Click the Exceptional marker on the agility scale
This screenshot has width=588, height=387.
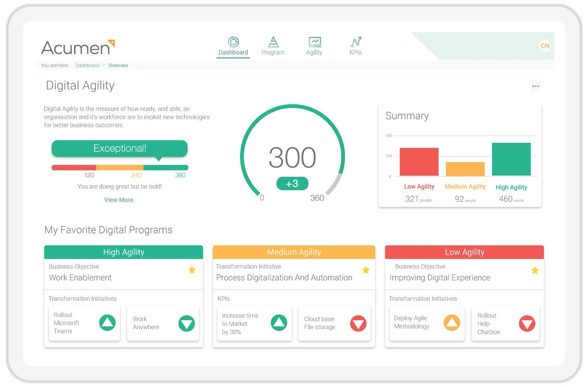tap(119, 148)
